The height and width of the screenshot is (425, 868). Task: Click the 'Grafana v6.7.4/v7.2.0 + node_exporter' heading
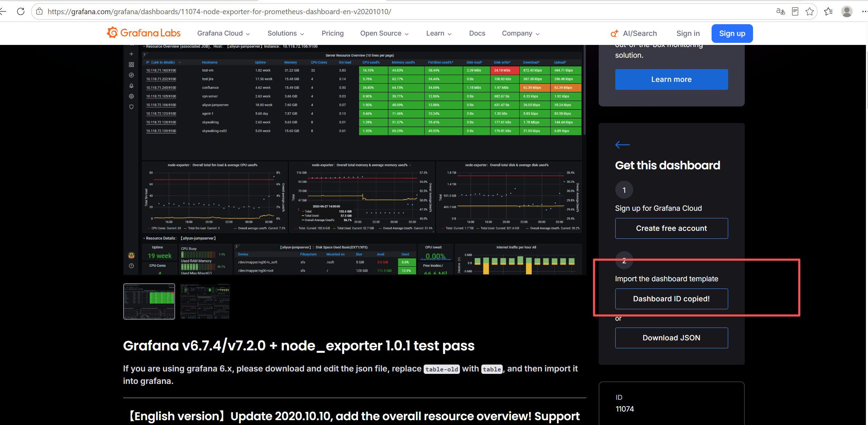coord(299,346)
